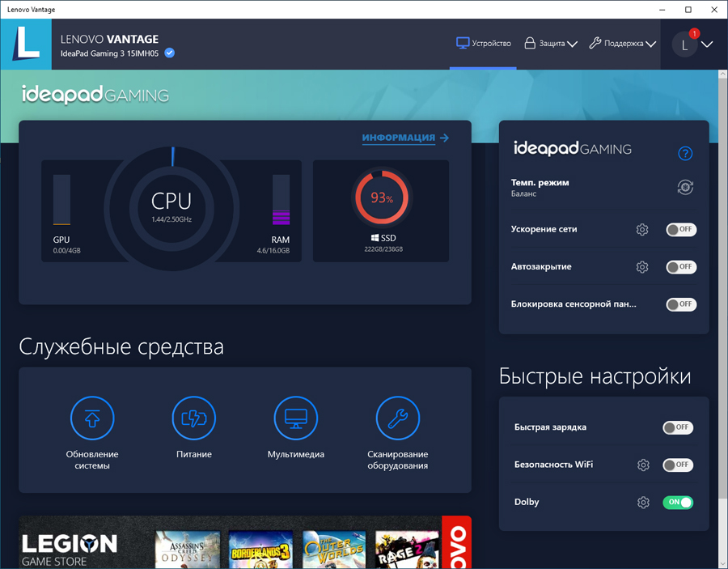Open Assassin's Creed Odyssey thumbnail
Screen dimensions: 728x569
pos(188,550)
